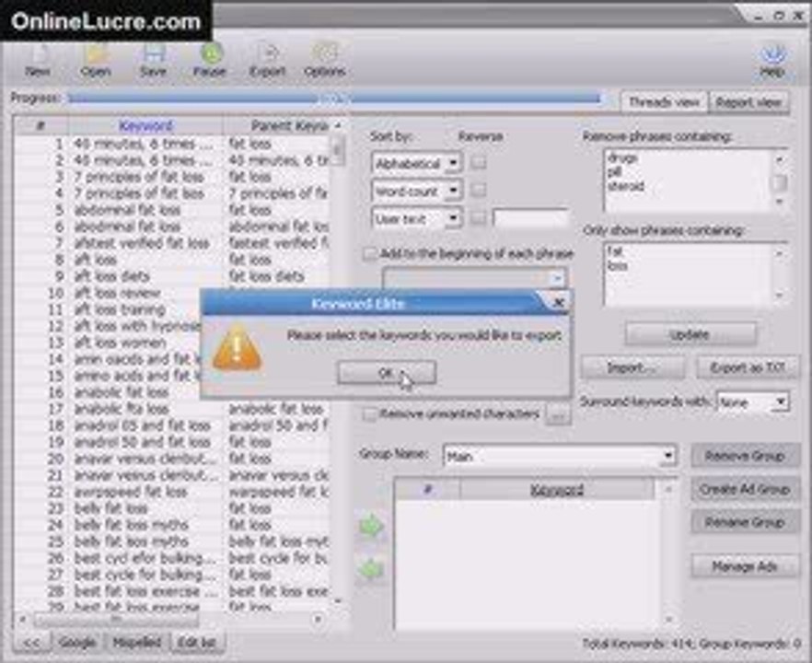This screenshot has width=812, height=663.
Task: Select the Edit list bottom tab
Action: [197, 643]
